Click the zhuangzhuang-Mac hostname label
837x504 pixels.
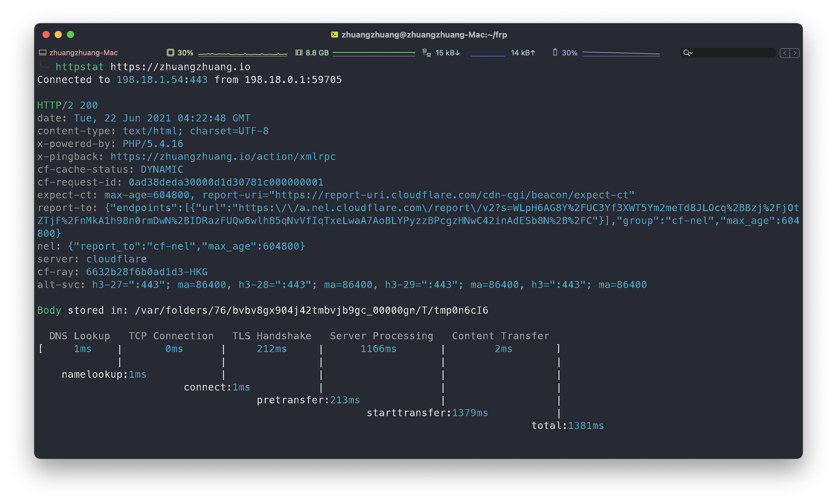coord(84,53)
